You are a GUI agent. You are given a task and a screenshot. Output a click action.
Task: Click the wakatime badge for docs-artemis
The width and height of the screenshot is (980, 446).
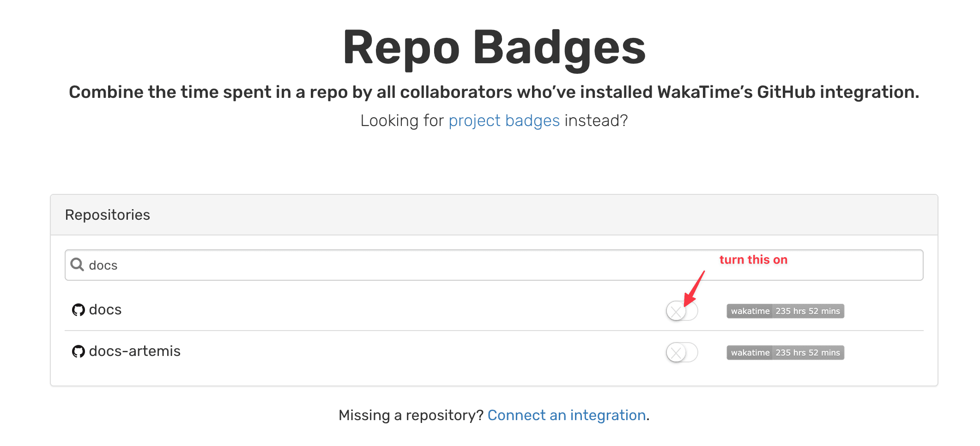785,352
